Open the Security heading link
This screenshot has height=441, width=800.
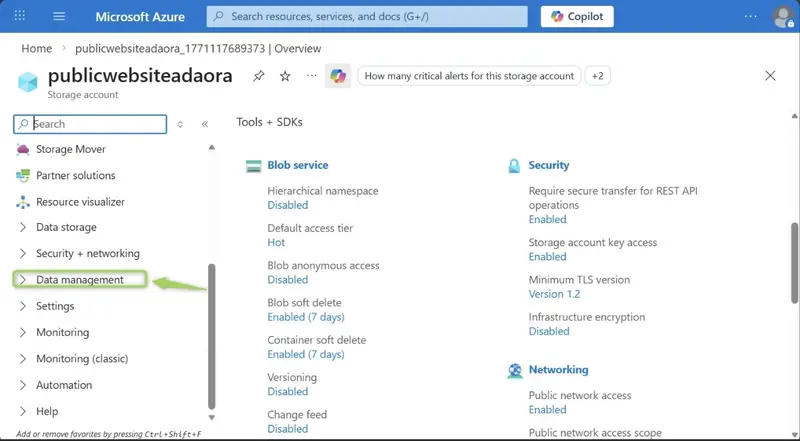point(548,165)
